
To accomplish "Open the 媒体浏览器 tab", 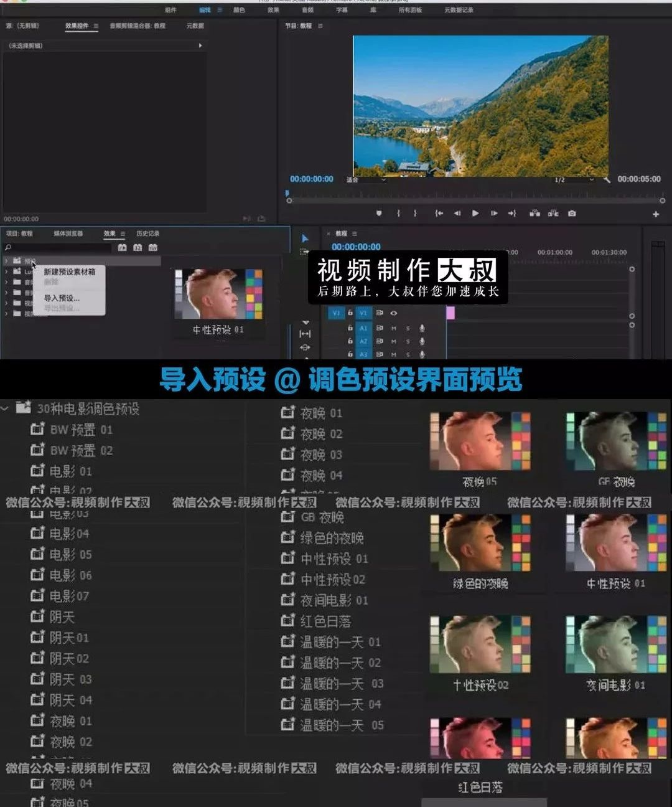I will click(68, 234).
